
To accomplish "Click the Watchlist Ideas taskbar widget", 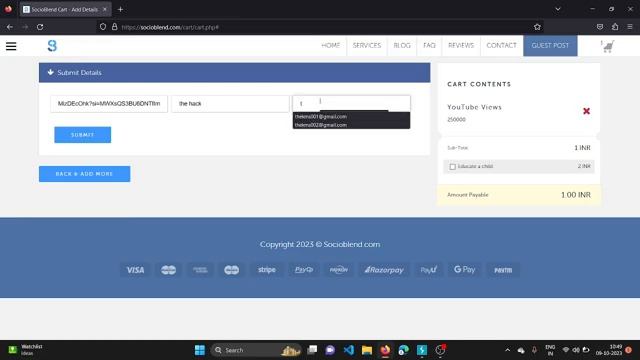I will [x=25, y=350].
